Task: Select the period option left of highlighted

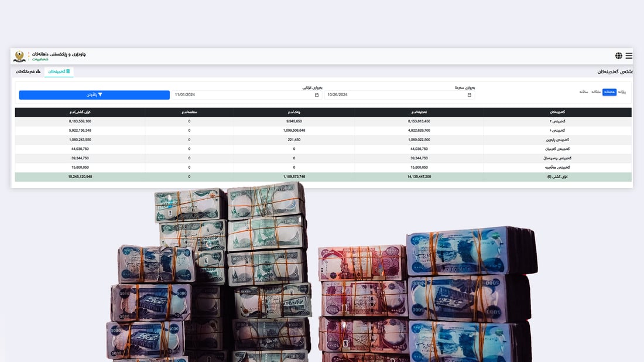Action: pyautogui.click(x=596, y=92)
